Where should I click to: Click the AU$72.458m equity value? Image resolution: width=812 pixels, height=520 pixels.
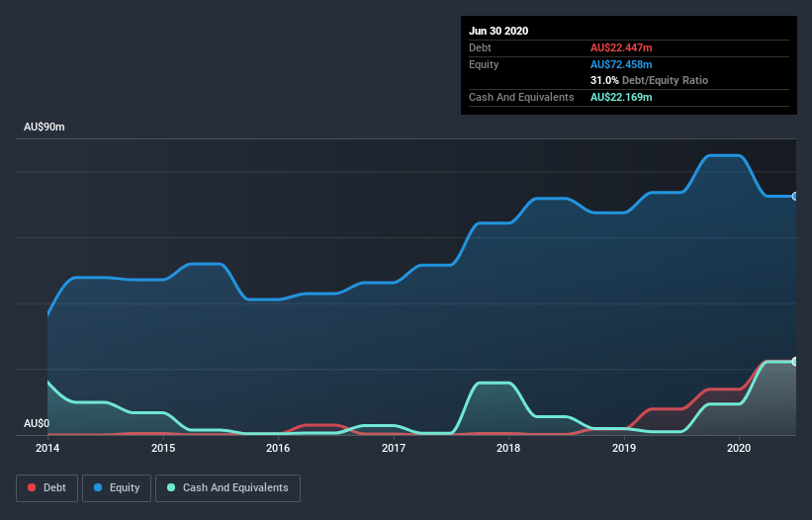click(x=621, y=64)
